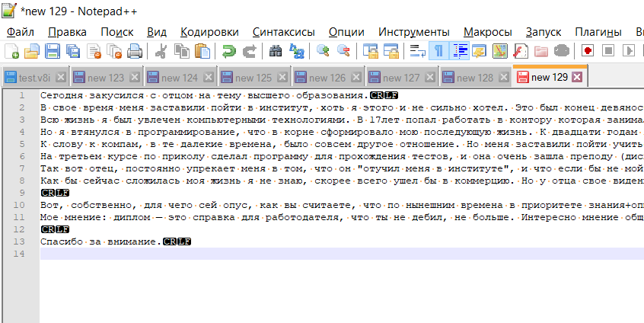This screenshot has height=323, width=644.
Task: Close the new 123 tab
Action: 134,77
